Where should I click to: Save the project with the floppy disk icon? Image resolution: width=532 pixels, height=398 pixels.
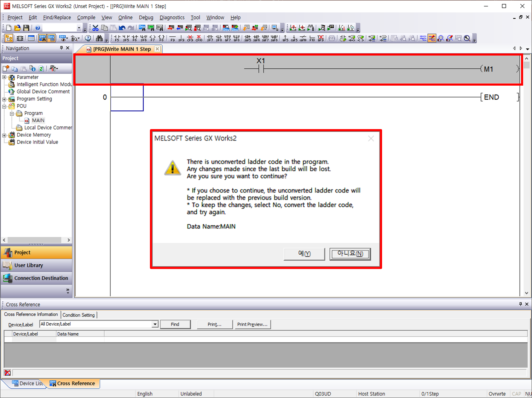pos(26,28)
